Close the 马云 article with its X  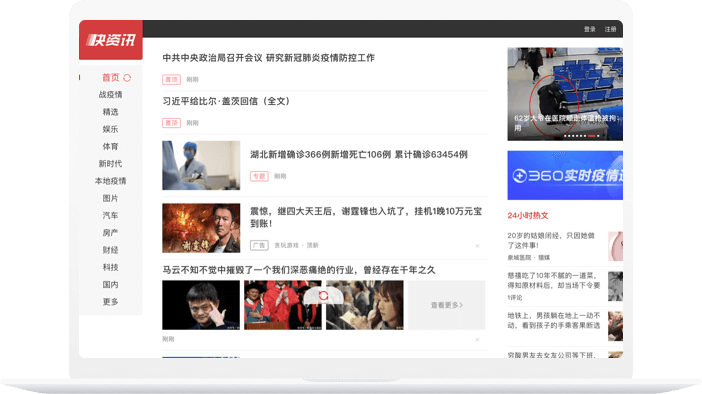(477, 340)
